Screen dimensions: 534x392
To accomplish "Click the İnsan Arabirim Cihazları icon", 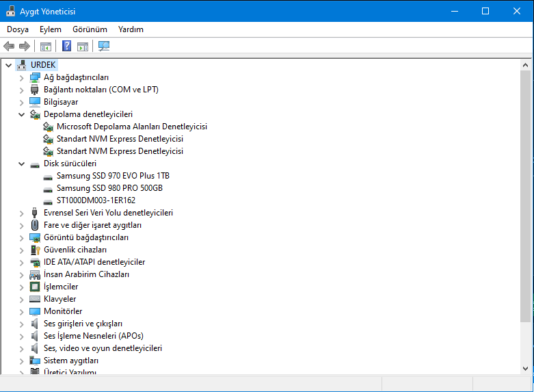I will tap(35, 275).
